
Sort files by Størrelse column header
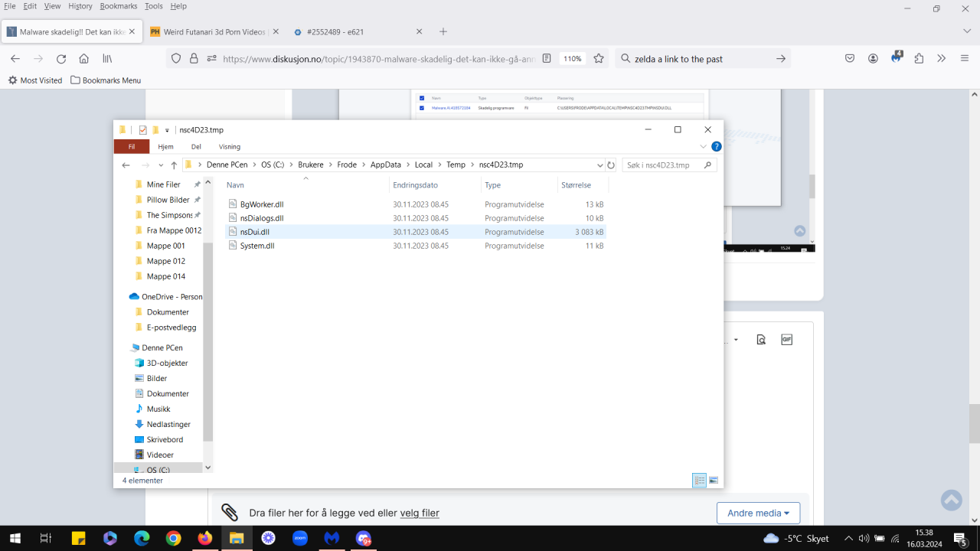(576, 185)
